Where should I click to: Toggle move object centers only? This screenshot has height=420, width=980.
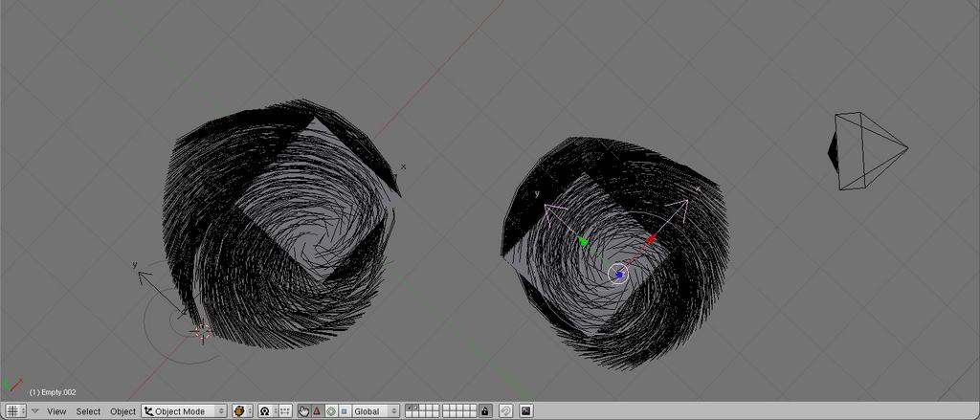pyautogui.click(x=285, y=410)
